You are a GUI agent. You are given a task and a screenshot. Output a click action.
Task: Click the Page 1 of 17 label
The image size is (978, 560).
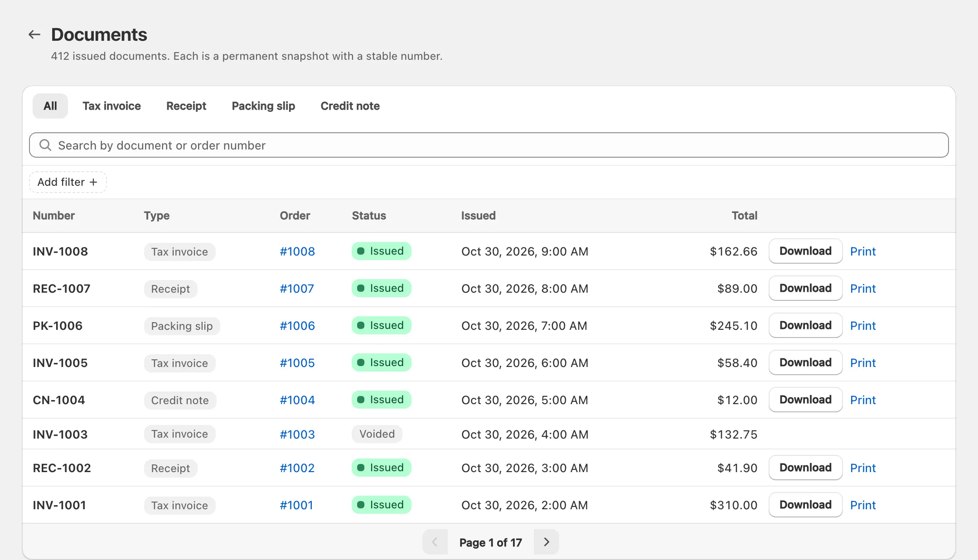490,542
